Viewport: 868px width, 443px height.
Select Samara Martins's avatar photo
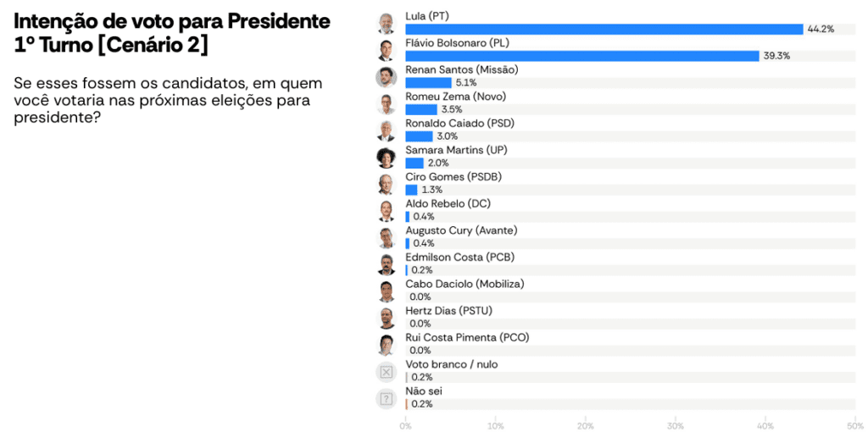pyautogui.click(x=387, y=158)
